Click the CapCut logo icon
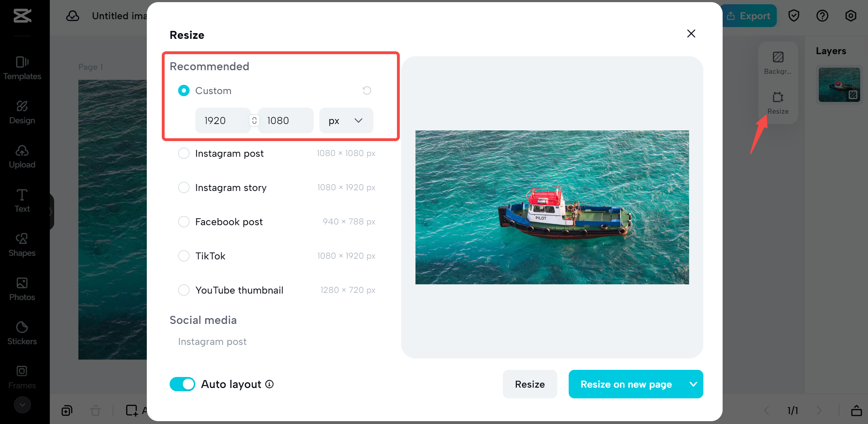 [x=22, y=16]
